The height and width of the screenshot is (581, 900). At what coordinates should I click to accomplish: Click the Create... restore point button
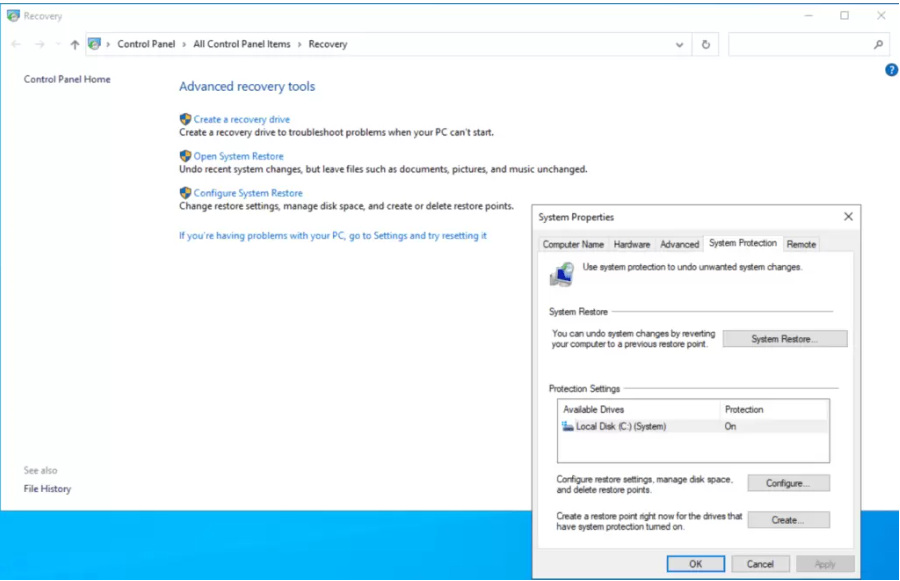point(788,520)
